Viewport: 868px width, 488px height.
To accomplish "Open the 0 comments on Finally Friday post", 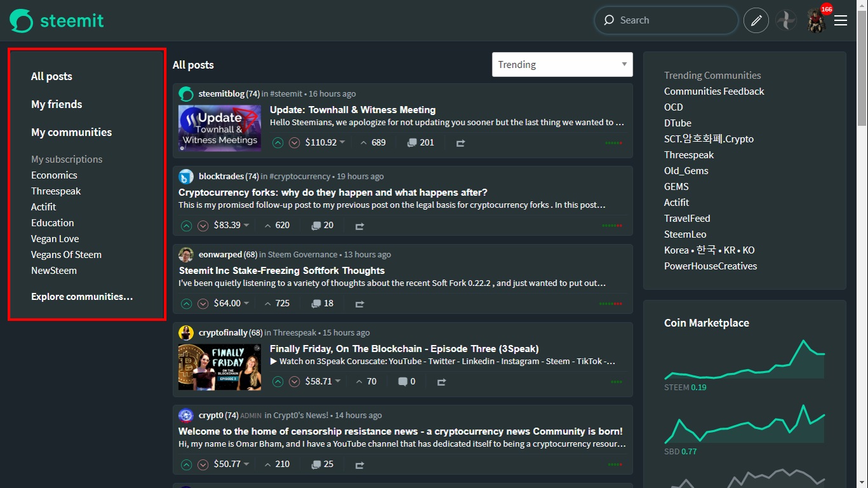I will [x=407, y=381].
